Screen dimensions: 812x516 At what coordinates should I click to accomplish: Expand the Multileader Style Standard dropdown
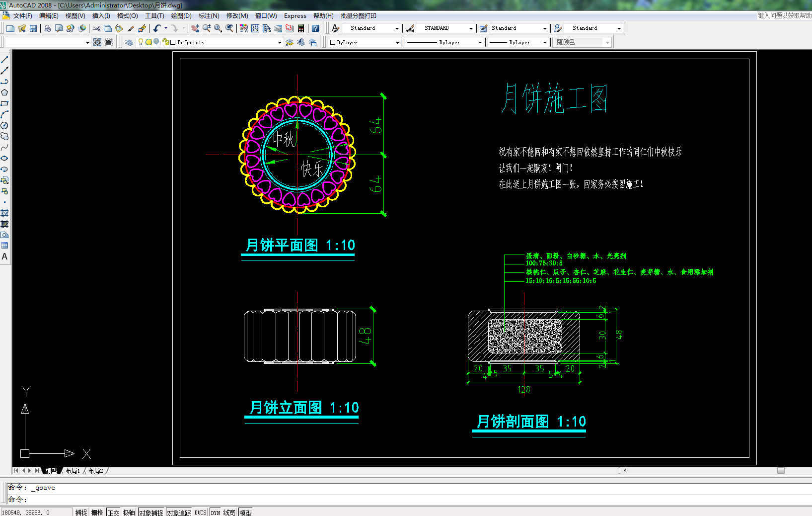point(619,28)
